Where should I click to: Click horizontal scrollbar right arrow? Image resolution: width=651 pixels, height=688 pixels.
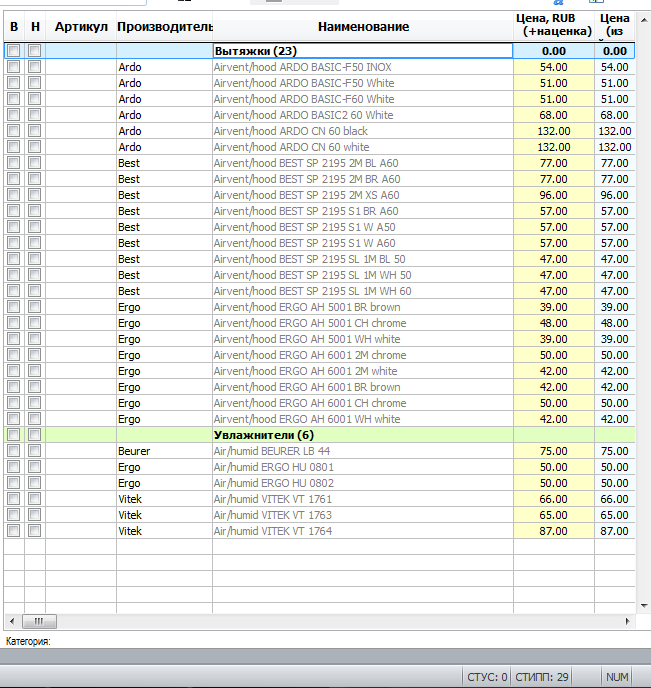(x=627, y=621)
